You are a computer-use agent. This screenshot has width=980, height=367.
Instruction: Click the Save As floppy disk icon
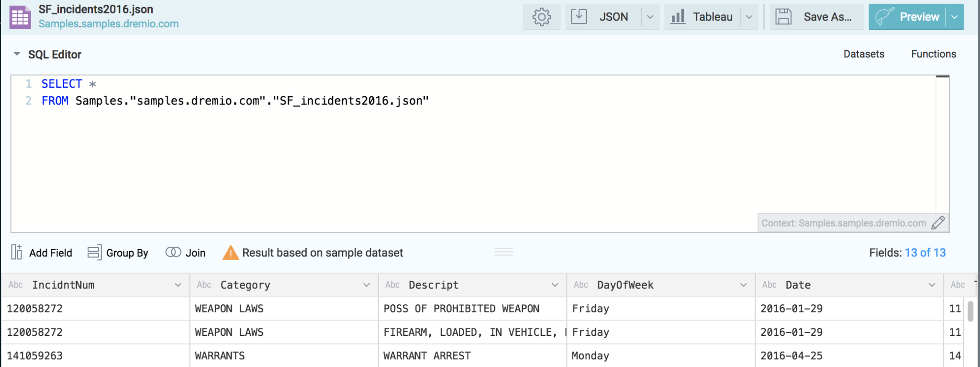point(783,17)
